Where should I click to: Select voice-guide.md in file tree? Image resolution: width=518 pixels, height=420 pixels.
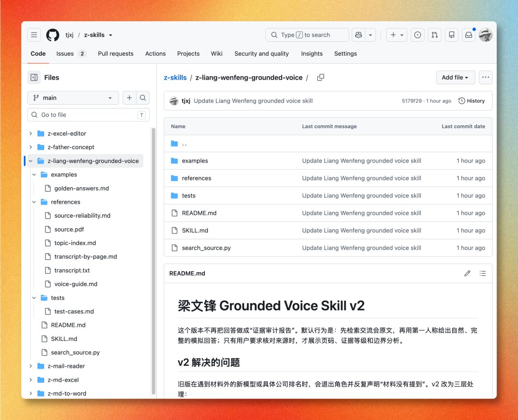click(76, 284)
